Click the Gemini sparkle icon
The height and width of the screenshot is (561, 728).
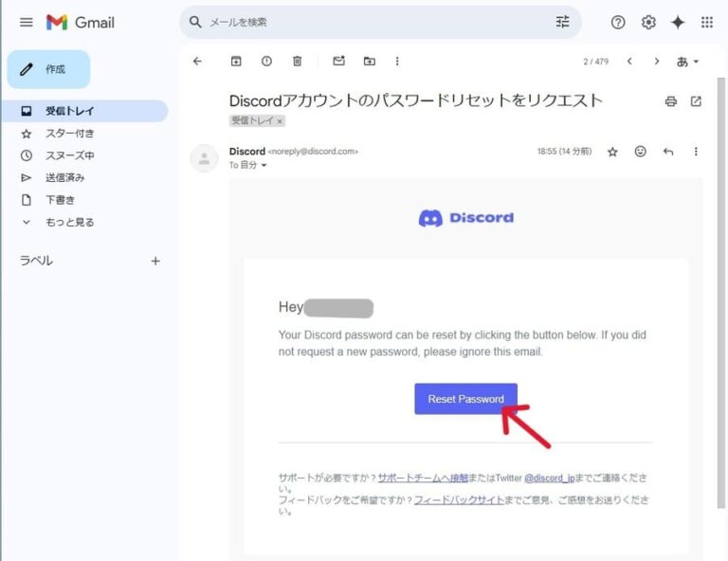pos(678,23)
